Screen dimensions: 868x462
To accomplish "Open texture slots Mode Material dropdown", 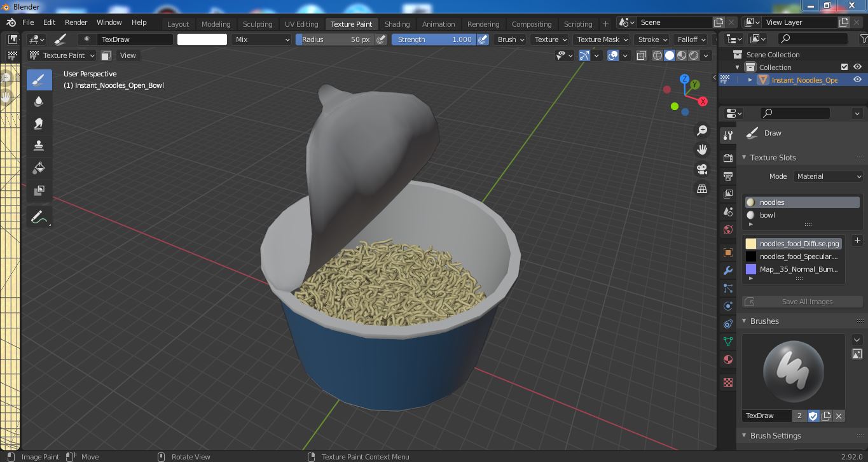I will (x=828, y=176).
